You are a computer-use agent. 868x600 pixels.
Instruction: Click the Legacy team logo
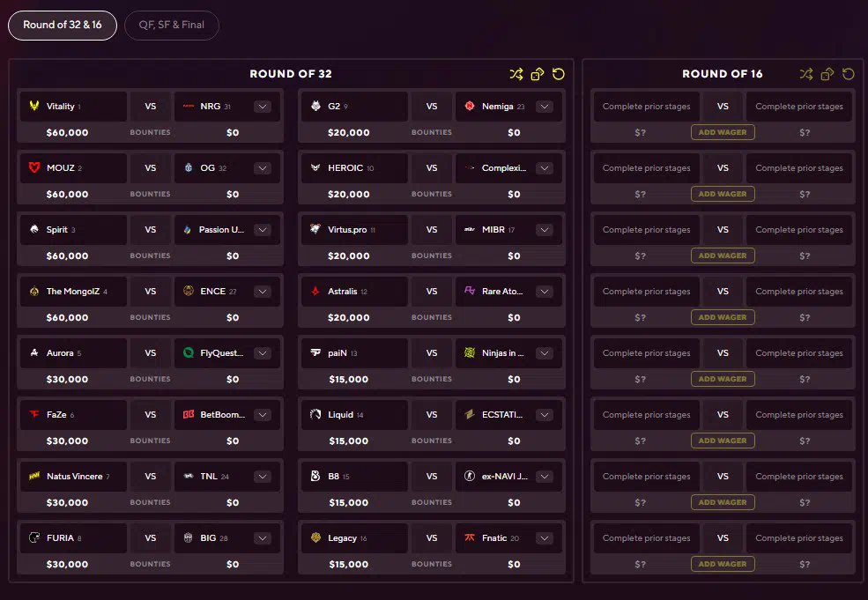pyautogui.click(x=315, y=537)
